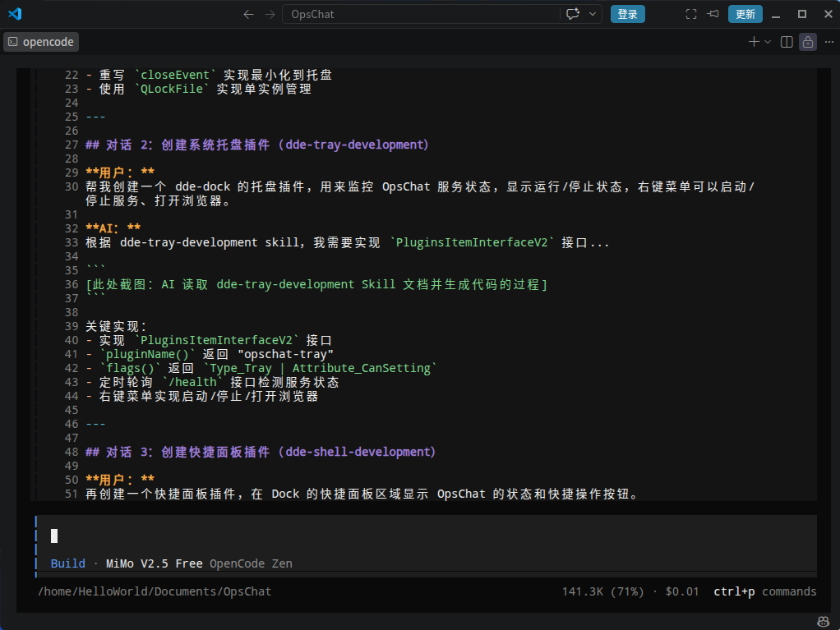The image size is (840, 630).
Task: Open the more actions ellipsis menu
Action: click(829, 42)
